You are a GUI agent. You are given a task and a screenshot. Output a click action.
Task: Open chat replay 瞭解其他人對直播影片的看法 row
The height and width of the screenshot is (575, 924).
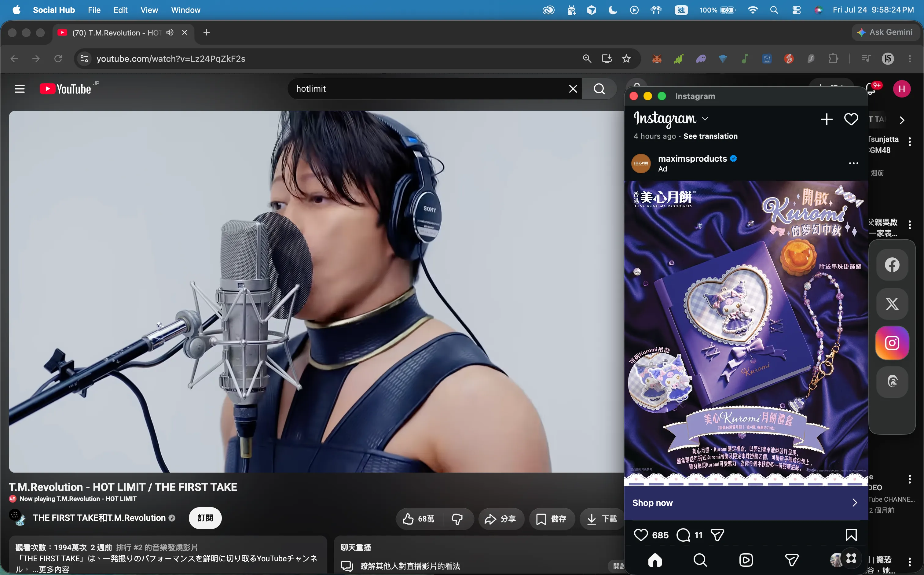pos(479,566)
